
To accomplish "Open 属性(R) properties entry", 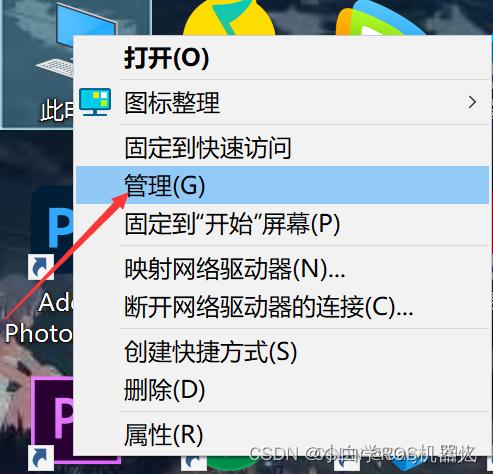I will tap(282, 434).
